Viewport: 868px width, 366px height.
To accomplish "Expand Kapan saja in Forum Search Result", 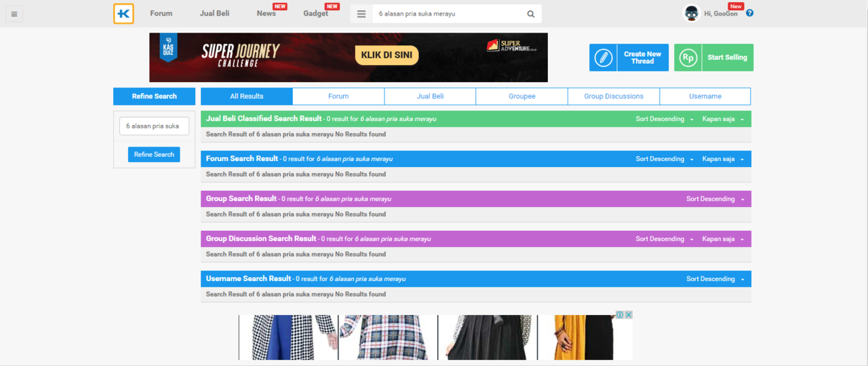I will tap(723, 159).
